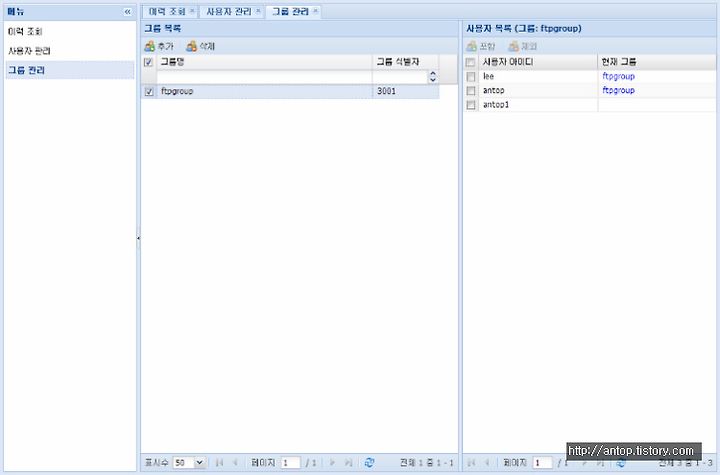Sort by the 그룹 식별자 column header
The width and height of the screenshot is (720, 475).
pyautogui.click(x=405, y=62)
